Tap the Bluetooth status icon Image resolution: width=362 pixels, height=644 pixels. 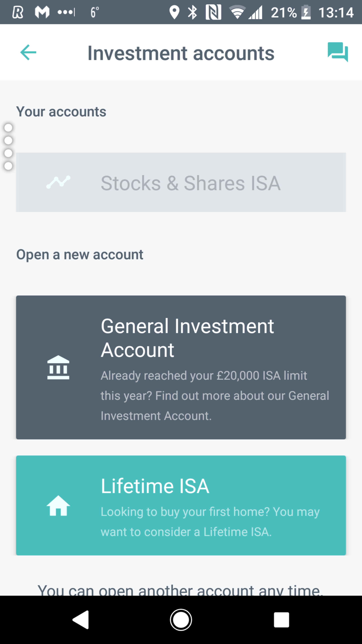[x=192, y=12]
